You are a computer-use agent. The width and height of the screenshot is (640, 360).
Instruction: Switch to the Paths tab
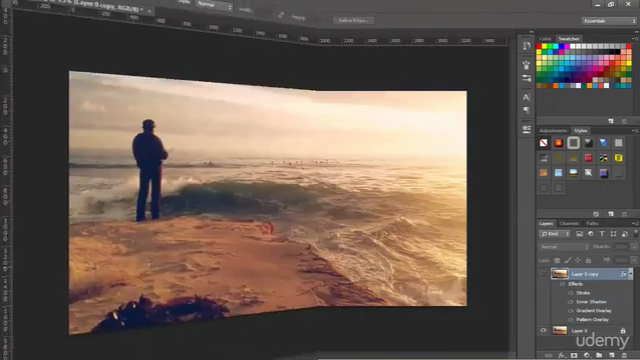click(x=592, y=223)
